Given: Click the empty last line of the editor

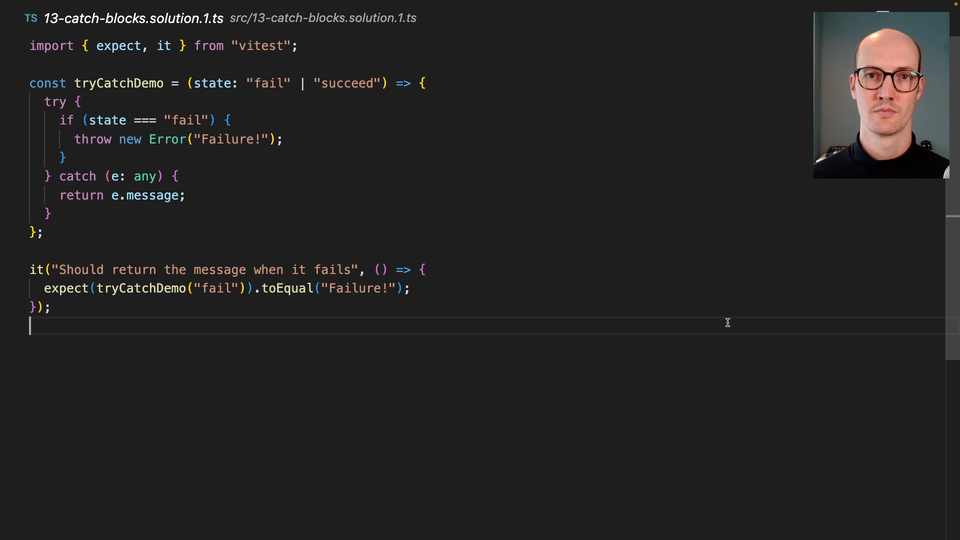Looking at the screenshot, I should 300,326.
